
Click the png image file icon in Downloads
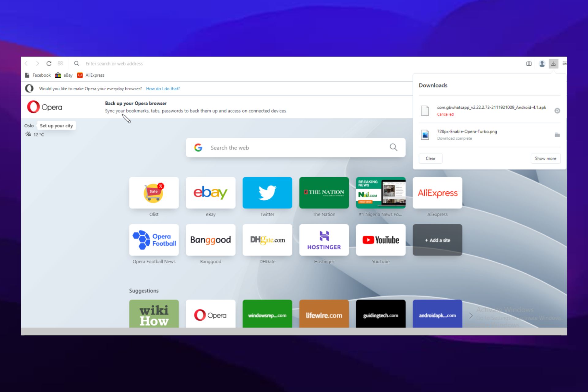coord(425,135)
